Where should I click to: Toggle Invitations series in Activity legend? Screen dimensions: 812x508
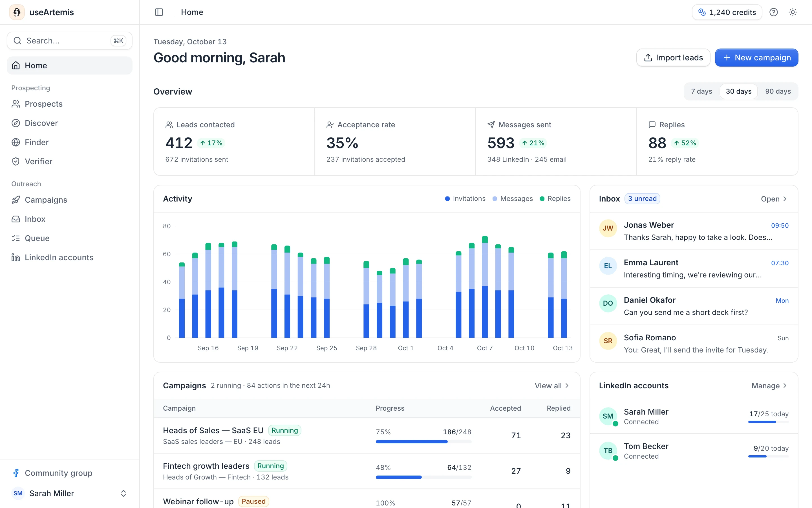(x=465, y=199)
